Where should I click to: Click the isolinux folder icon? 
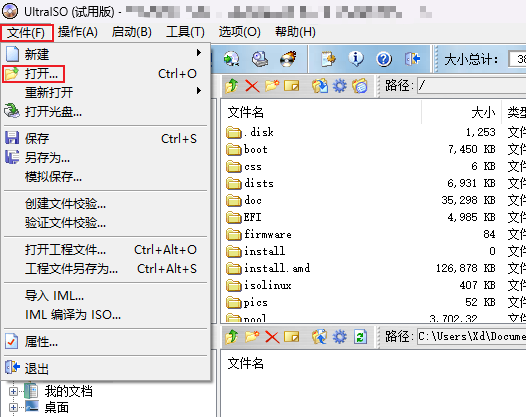[x=233, y=285]
